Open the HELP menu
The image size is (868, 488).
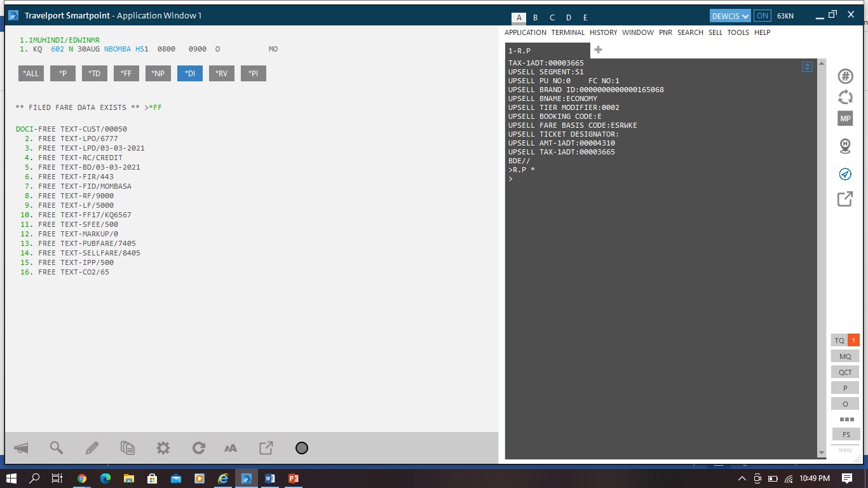pyautogui.click(x=762, y=32)
